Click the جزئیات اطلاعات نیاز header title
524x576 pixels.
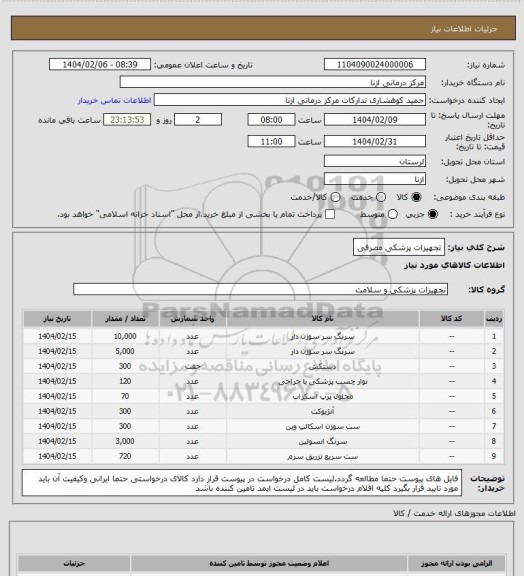464,29
